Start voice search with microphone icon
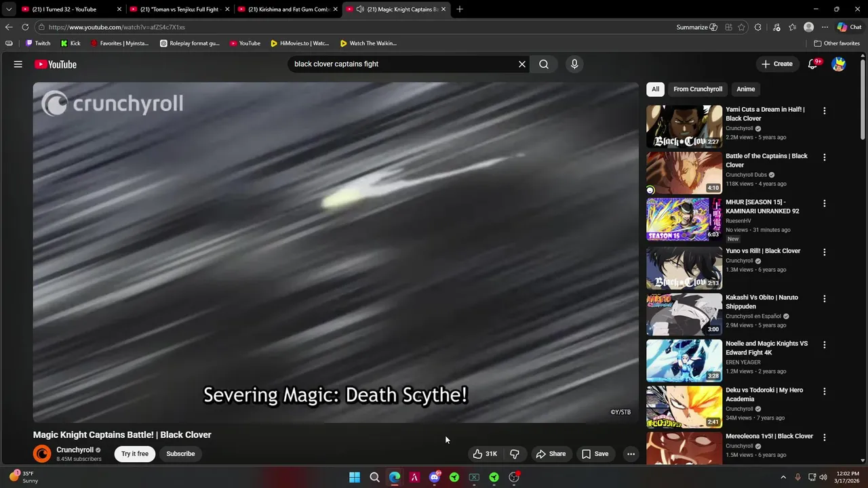The height and width of the screenshot is (488, 868). 574,64
